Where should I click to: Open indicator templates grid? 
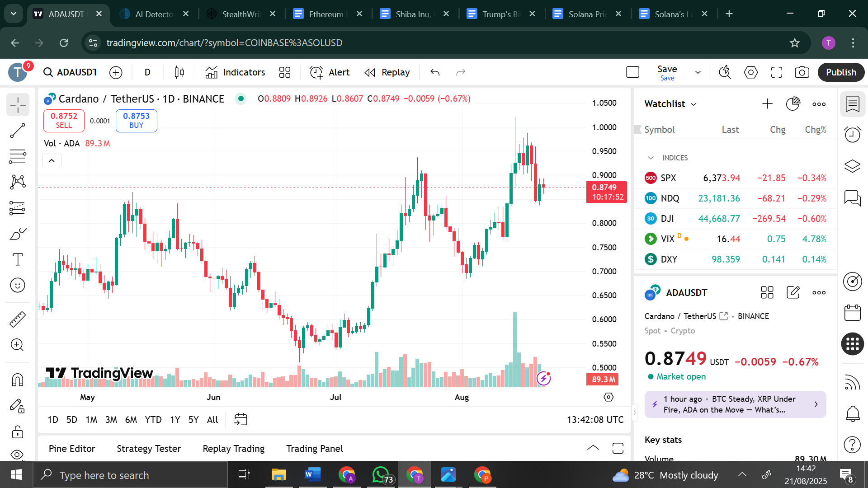click(x=285, y=72)
